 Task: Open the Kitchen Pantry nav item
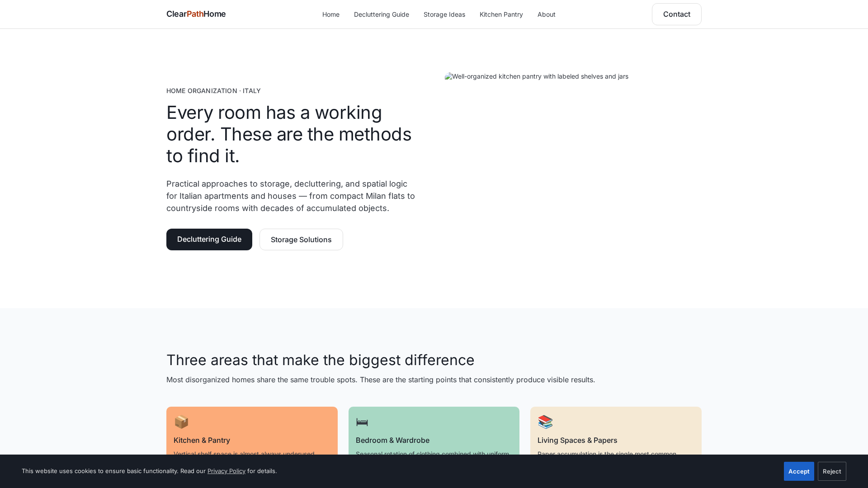[x=501, y=14]
